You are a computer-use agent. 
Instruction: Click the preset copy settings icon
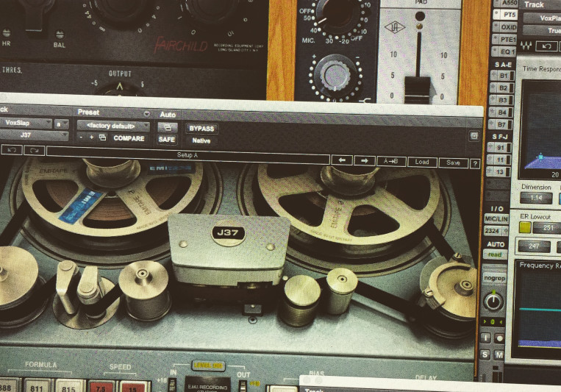(x=102, y=138)
